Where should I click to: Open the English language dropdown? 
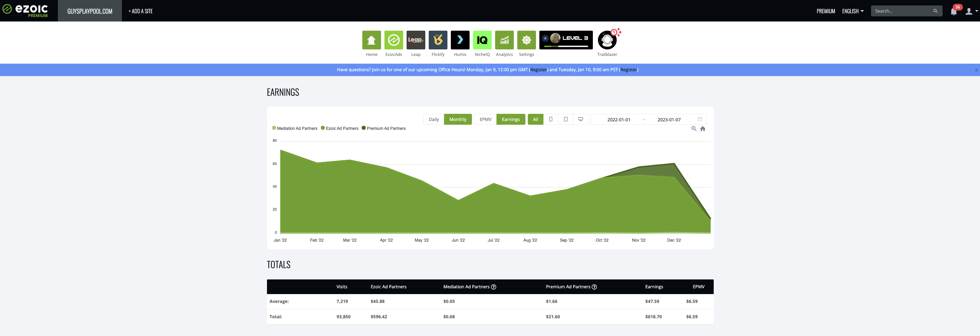pos(853,11)
